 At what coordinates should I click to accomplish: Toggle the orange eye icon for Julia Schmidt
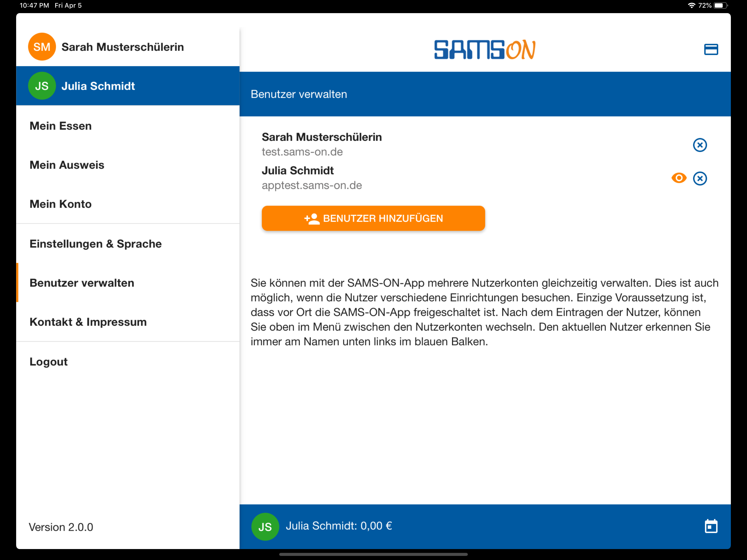coord(679,178)
